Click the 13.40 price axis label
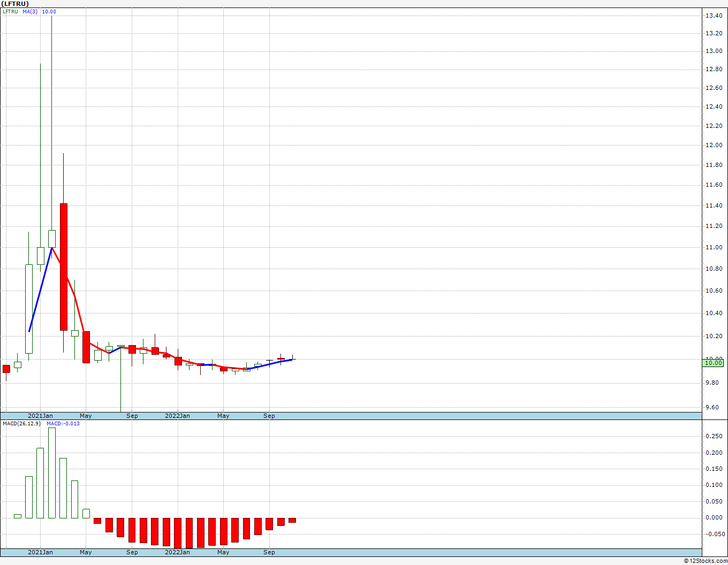 713,16
